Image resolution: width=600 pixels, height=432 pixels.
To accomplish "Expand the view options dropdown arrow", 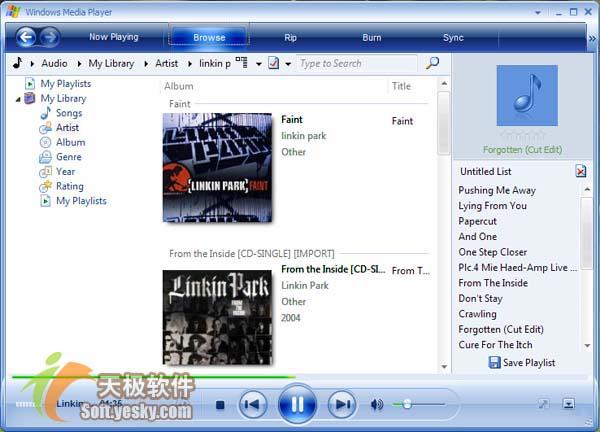I will pos(259,64).
